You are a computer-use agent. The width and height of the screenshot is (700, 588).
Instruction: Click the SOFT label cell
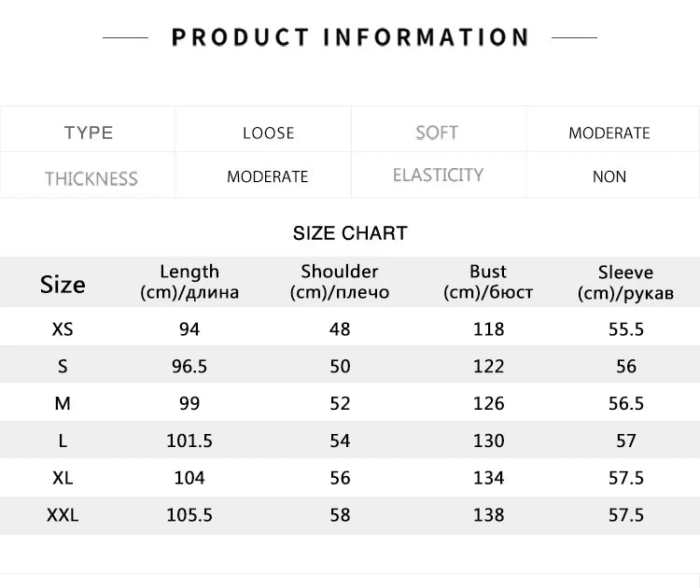click(x=437, y=133)
